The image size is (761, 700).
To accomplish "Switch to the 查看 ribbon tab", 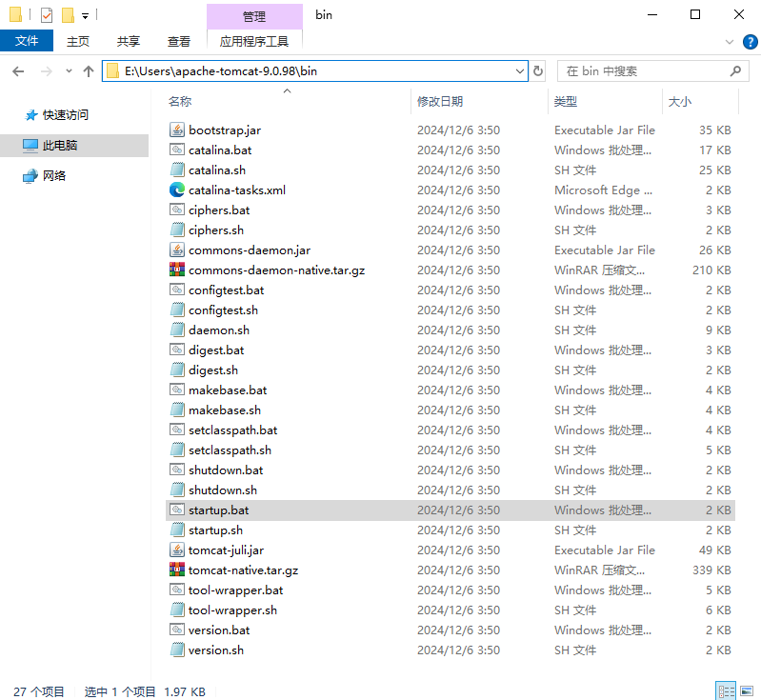I will [179, 41].
